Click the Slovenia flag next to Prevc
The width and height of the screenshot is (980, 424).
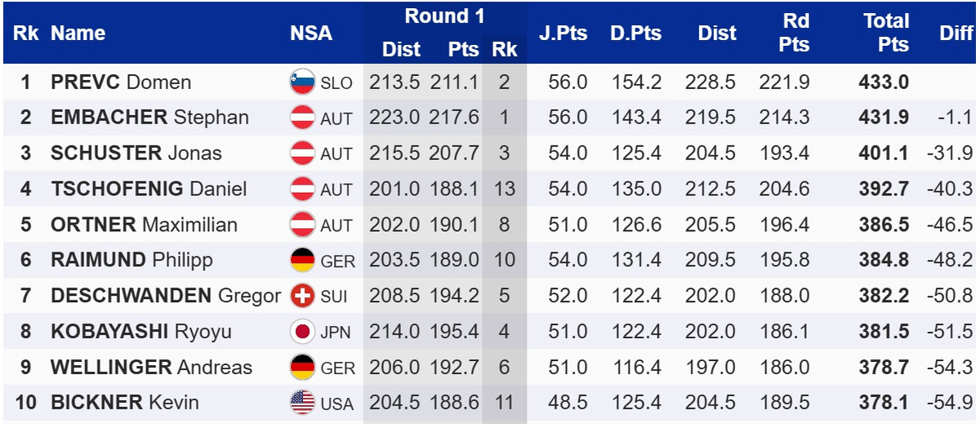[302, 82]
